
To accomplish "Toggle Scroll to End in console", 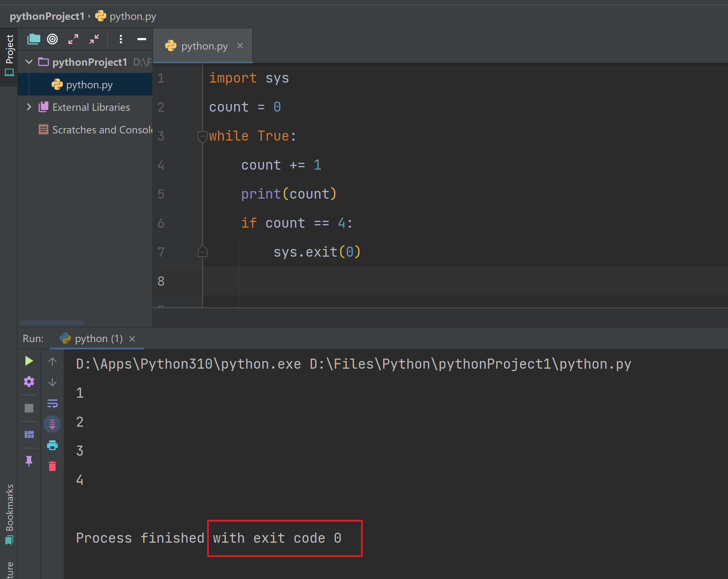I will click(52, 424).
